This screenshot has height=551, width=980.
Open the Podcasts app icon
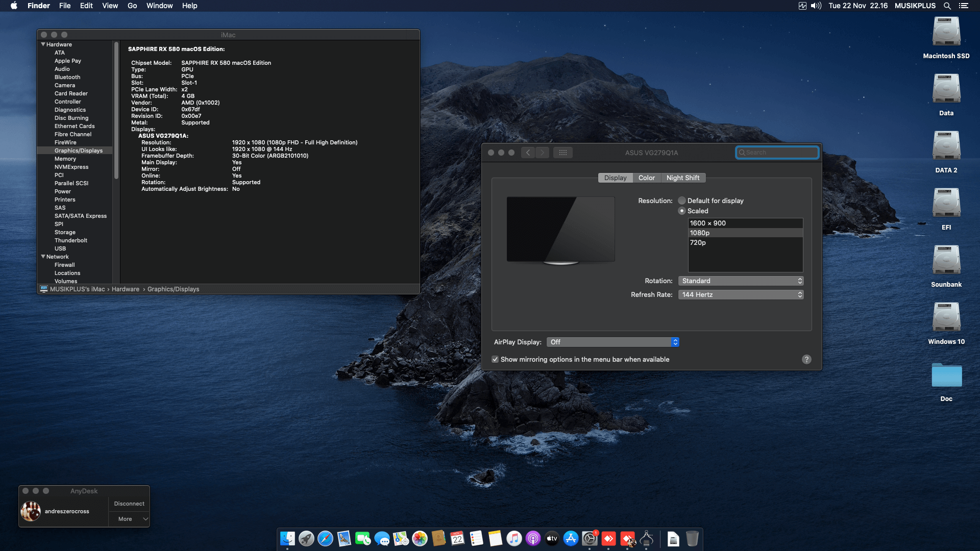click(533, 539)
